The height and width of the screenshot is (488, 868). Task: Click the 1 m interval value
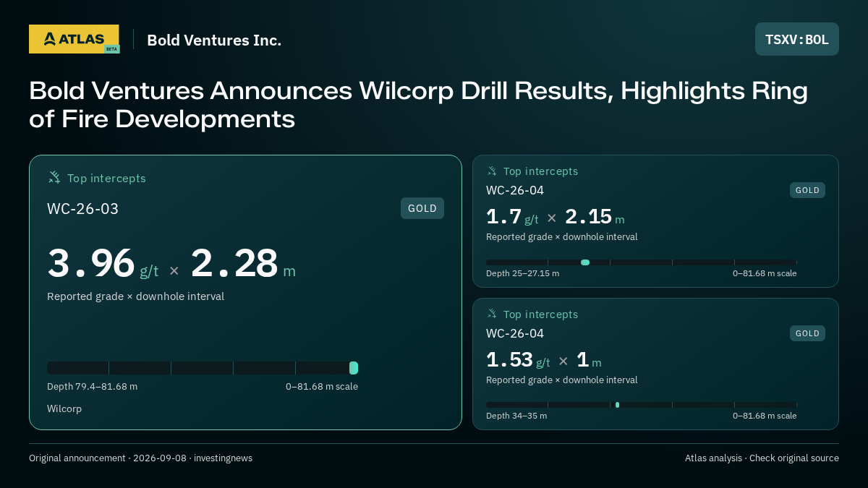pyautogui.click(x=589, y=360)
